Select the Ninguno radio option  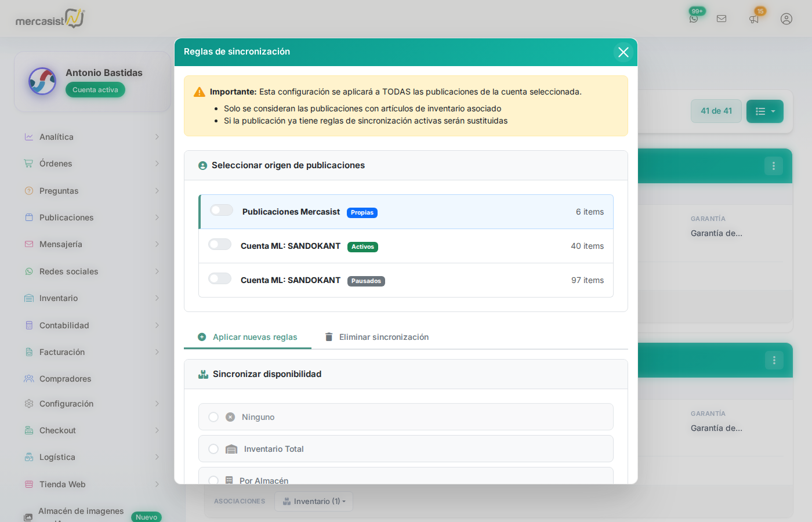click(213, 417)
